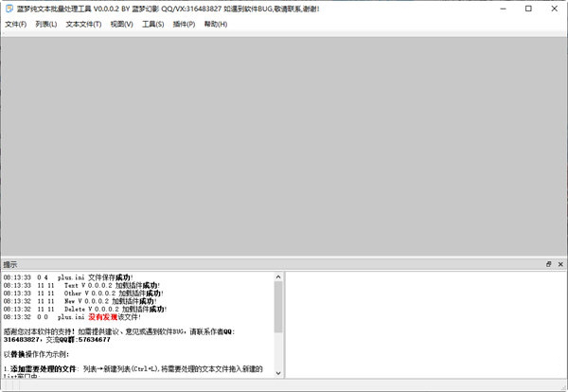Float the 提示 panel with restore icon

pyautogui.click(x=548, y=264)
